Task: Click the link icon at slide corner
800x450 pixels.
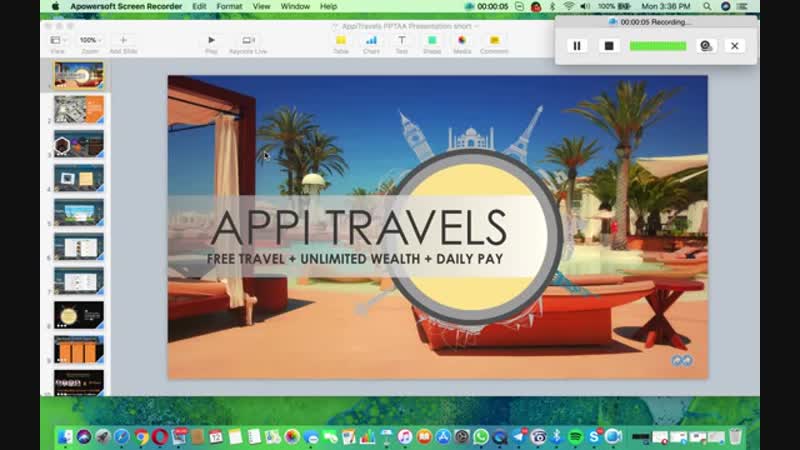Action: [682, 361]
